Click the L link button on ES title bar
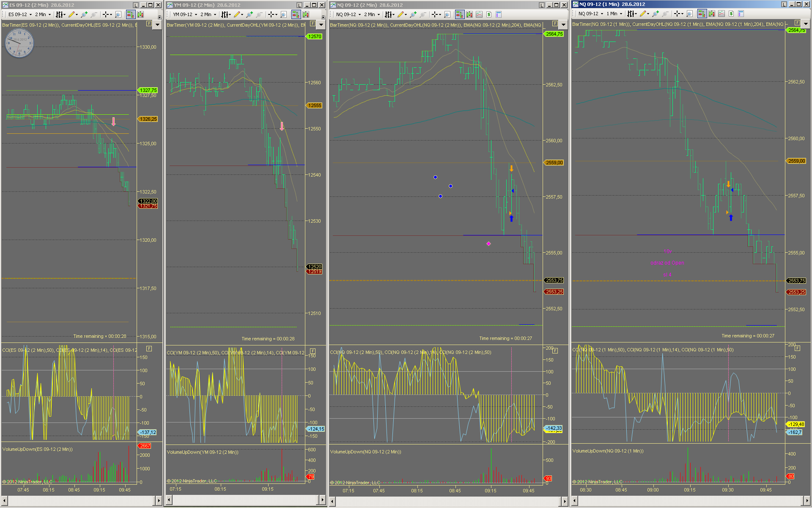 coord(135,5)
